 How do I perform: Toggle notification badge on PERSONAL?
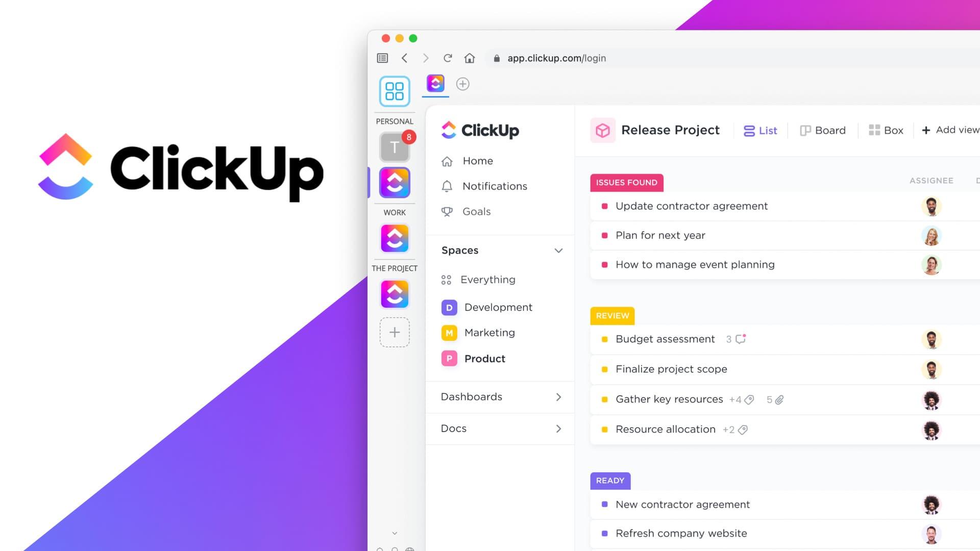coord(409,137)
